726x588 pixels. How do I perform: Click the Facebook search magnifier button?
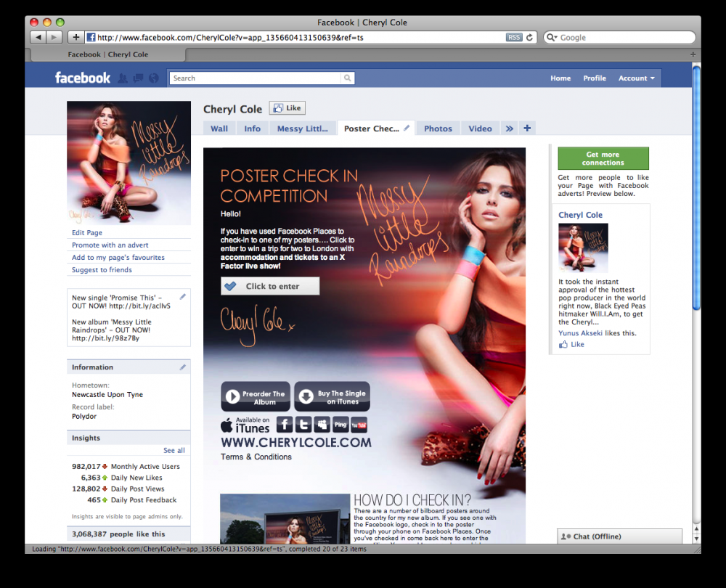pos(347,78)
